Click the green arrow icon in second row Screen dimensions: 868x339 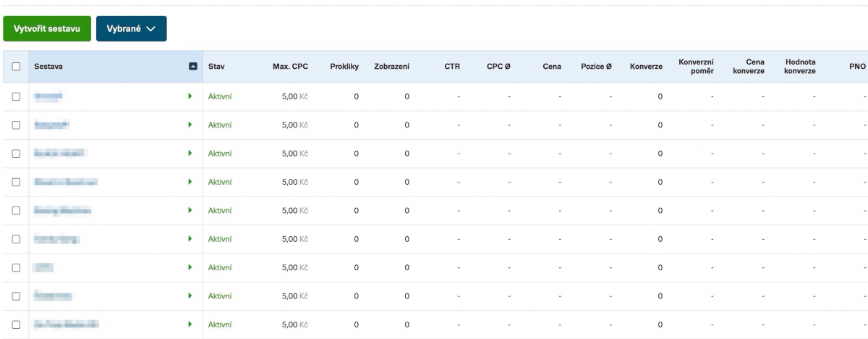(190, 125)
